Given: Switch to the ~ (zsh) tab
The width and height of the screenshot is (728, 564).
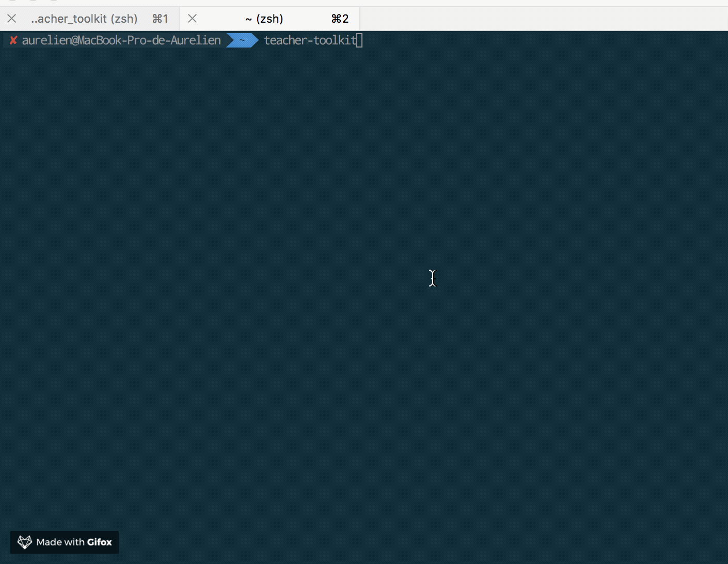Looking at the screenshot, I should [x=270, y=19].
